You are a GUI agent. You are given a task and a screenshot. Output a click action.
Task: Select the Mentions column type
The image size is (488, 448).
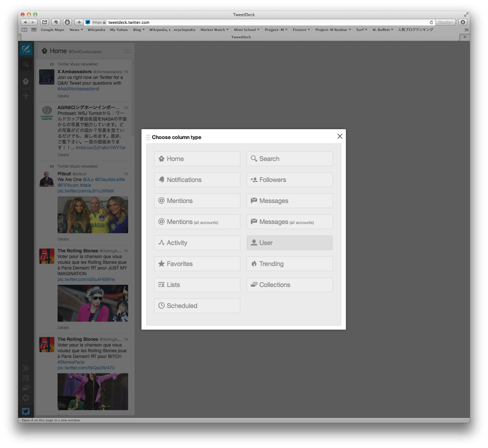[197, 201]
